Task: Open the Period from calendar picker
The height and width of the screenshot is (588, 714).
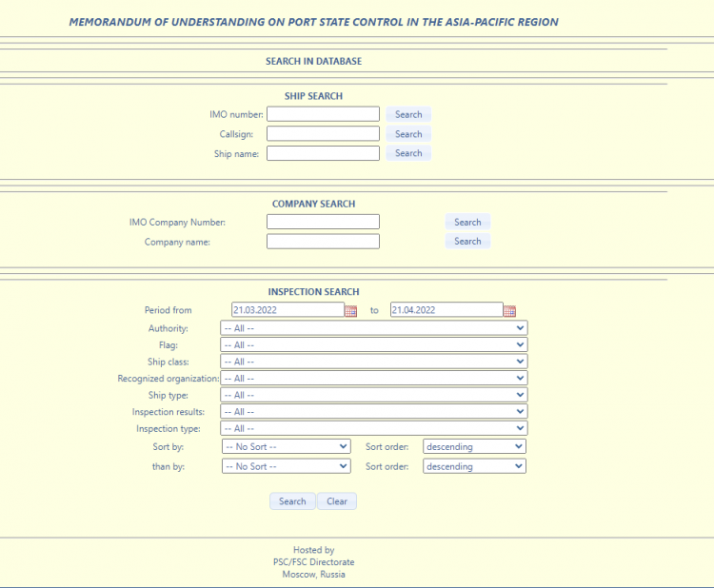Action: pyautogui.click(x=350, y=311)
